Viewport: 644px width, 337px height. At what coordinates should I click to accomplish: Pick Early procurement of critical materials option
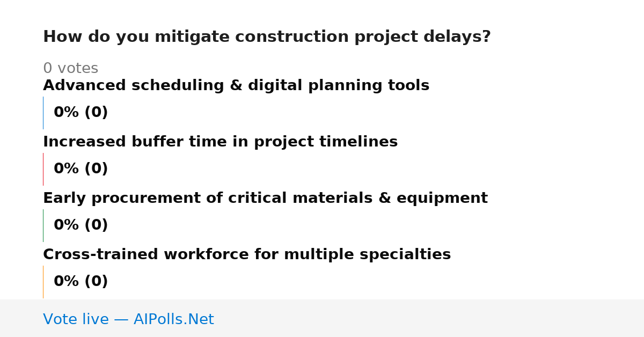(265, 199)
